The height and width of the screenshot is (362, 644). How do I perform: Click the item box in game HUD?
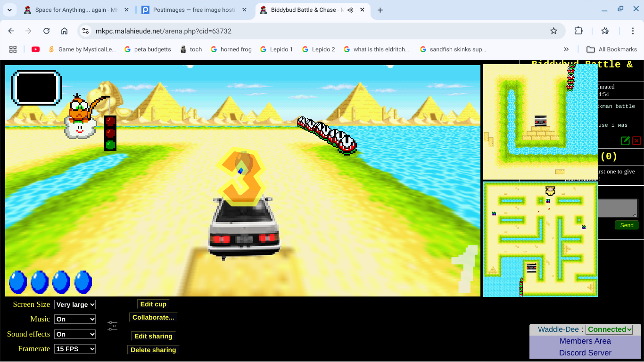37,87
